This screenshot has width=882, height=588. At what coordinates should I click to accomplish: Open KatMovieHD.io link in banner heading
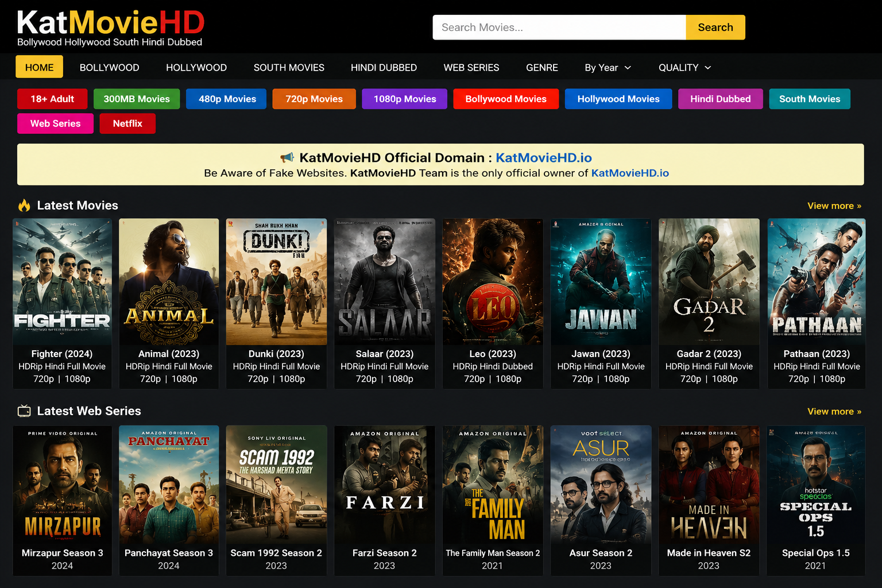[544, 157]
